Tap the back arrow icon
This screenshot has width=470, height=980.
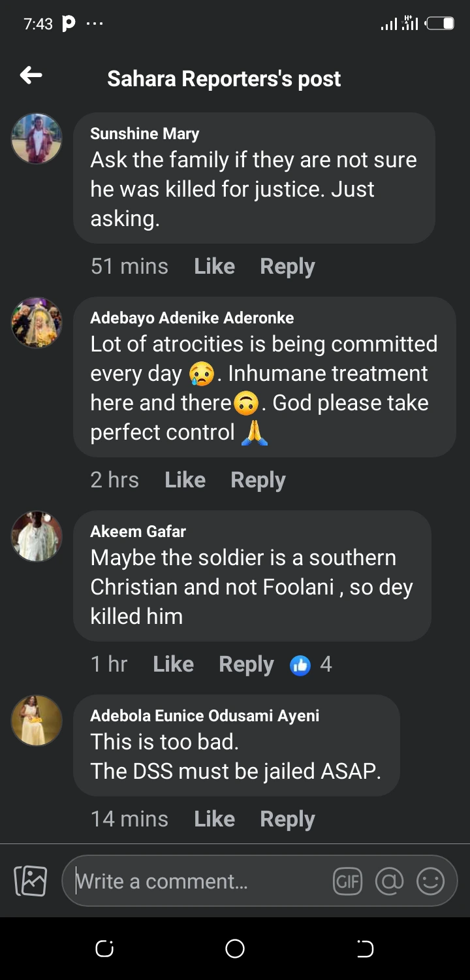point(31,76)
